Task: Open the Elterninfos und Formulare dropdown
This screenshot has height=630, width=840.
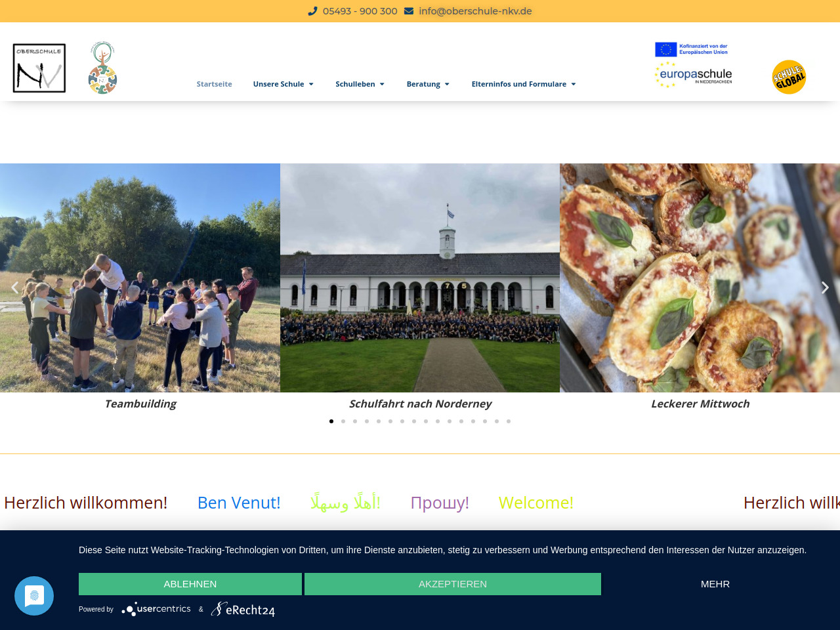Action: click(524, 84)
